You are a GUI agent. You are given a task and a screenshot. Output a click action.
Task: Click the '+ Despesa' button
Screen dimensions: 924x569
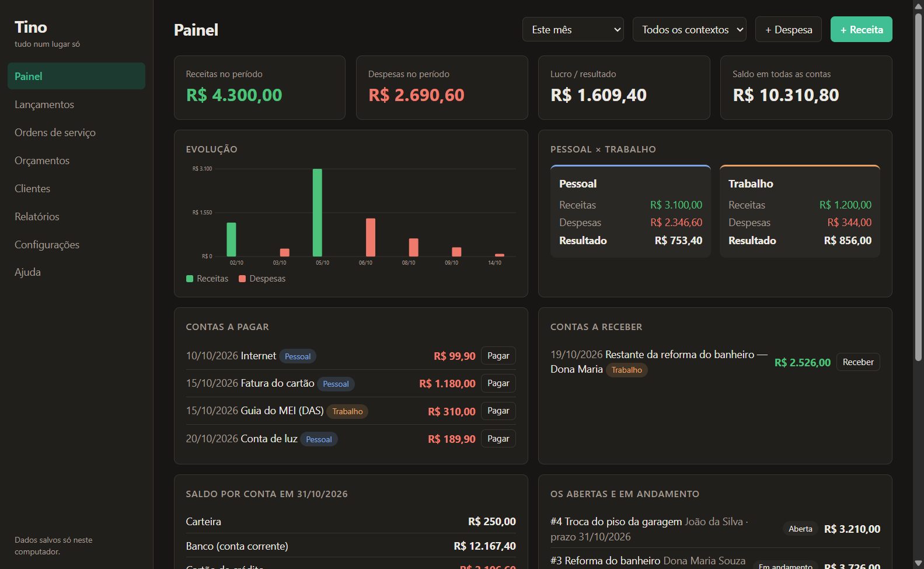tap(789, 29)
